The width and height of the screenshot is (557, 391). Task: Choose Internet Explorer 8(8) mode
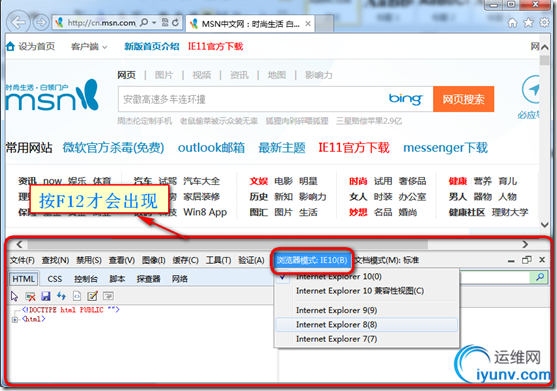click(367, 325)
